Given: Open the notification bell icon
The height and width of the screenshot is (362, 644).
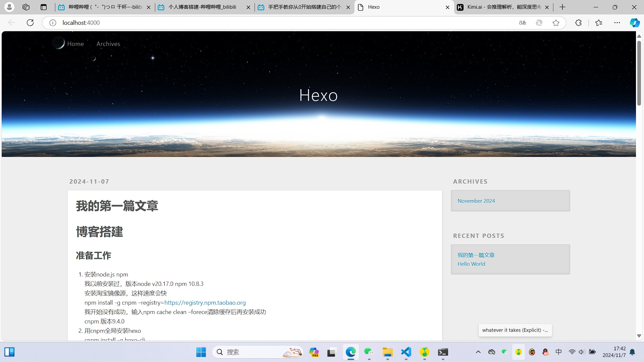Looking at the screenshot, I should coord(633,352).
